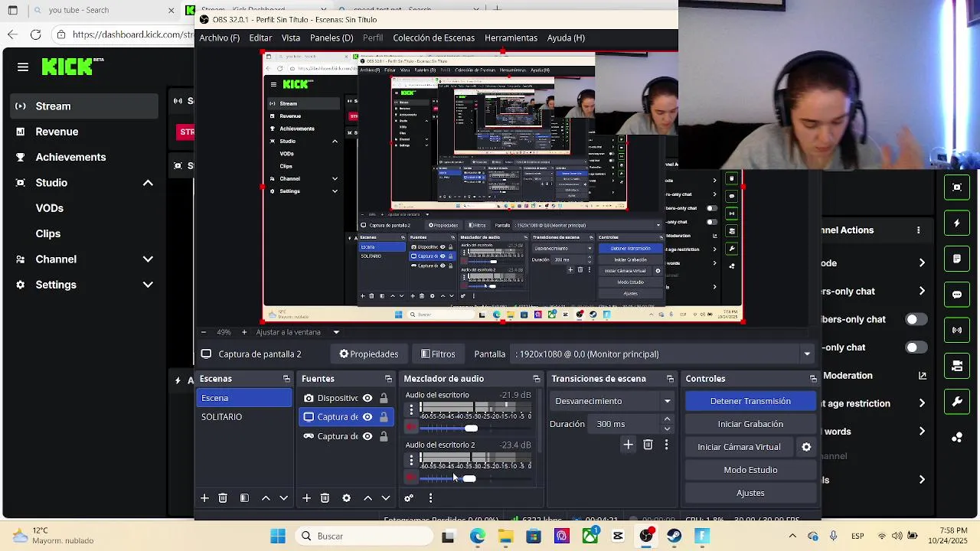Hide the selected Captura de pantalla source
Viewport: 980px width, 551px height.
click(x=367, y=417)
